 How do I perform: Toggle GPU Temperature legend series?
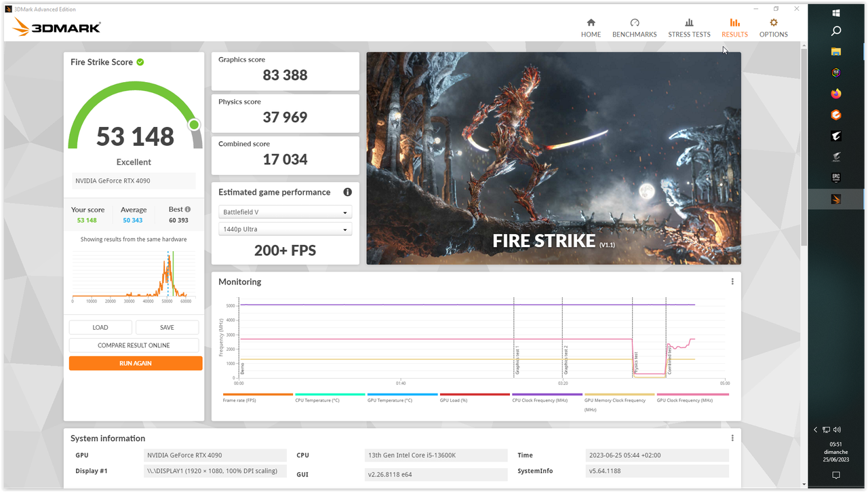(402, 398)
